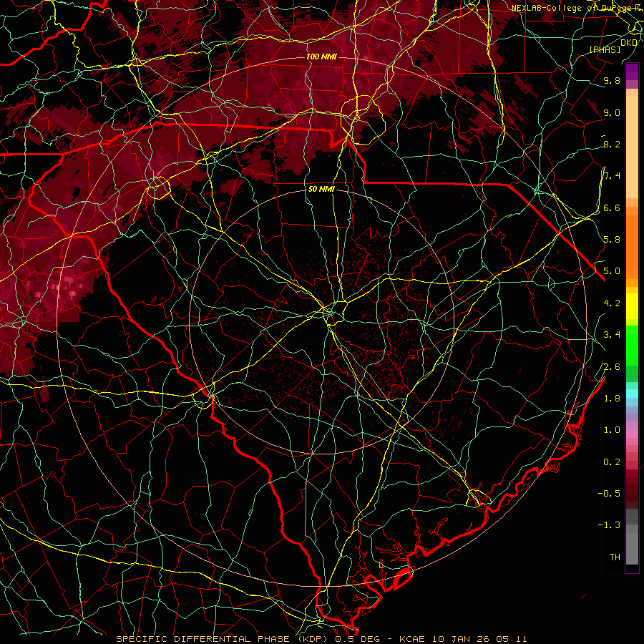Click the 9.8 value on the legend
This screenshot has height=644, width=644.
612,81
